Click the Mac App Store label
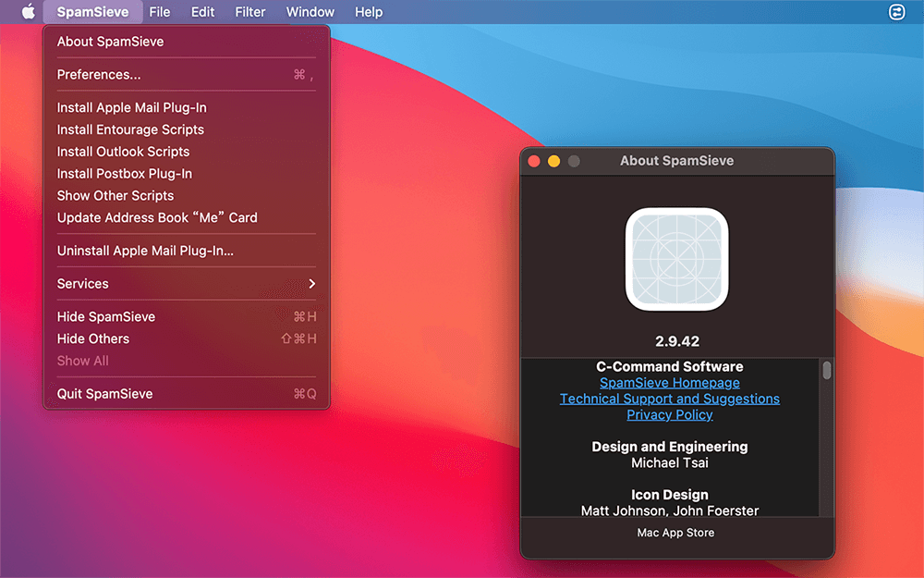Image resolution: width=924 pixels, height=578 pixels. click(675, 533)
